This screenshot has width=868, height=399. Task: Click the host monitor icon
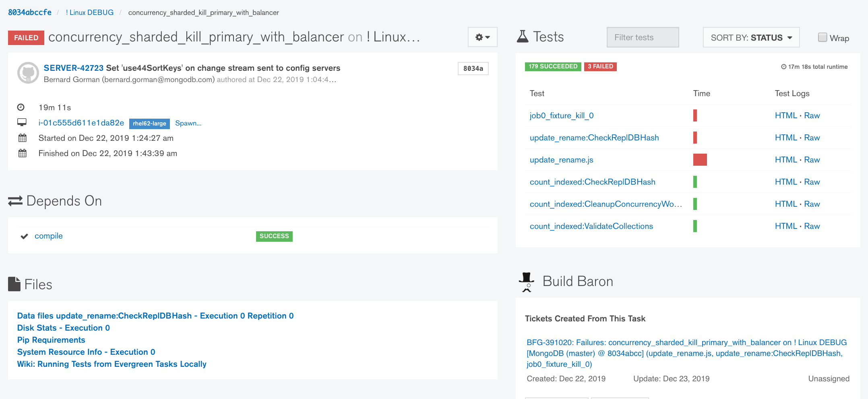22,122
